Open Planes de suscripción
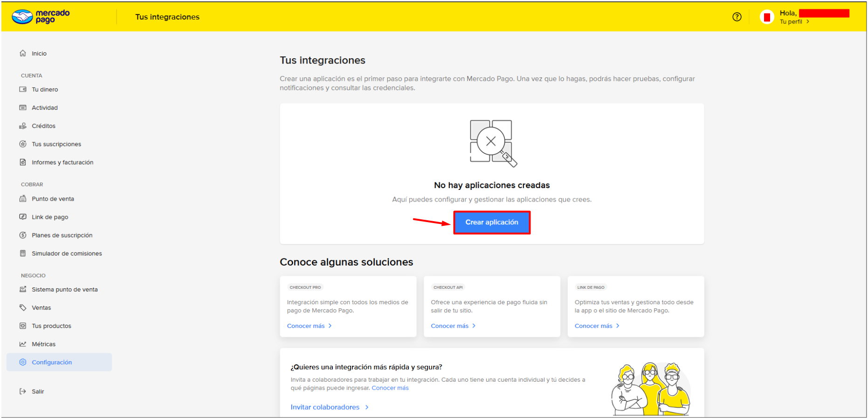 pyautogui.click(x=62, y=235)
